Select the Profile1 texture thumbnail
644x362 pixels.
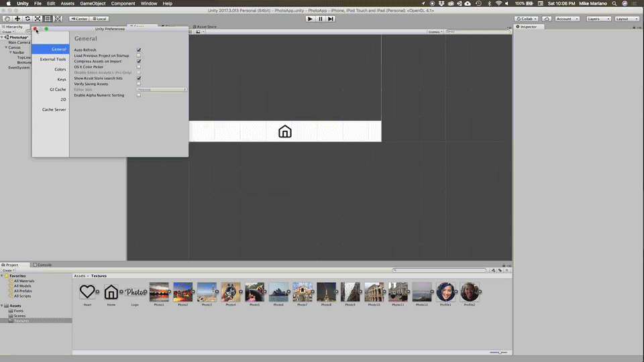click(x=445, y=292)
